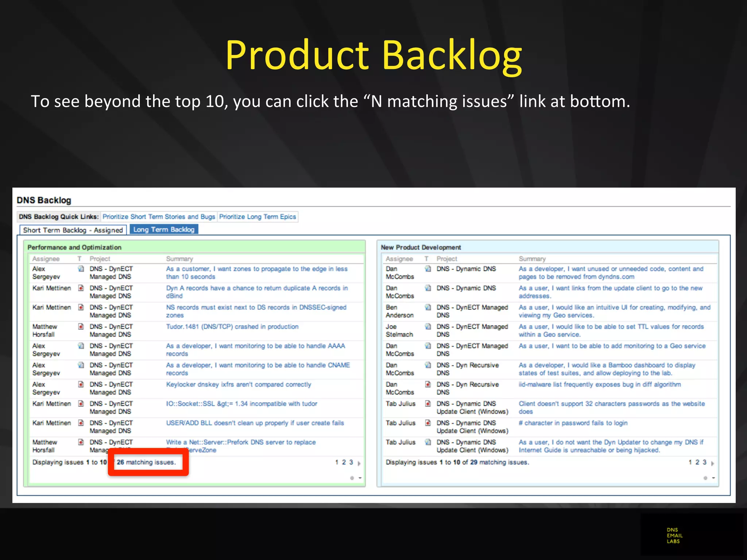Click the DNS Backlog dashboard title

pyautogui.click(x=44, y=200)
